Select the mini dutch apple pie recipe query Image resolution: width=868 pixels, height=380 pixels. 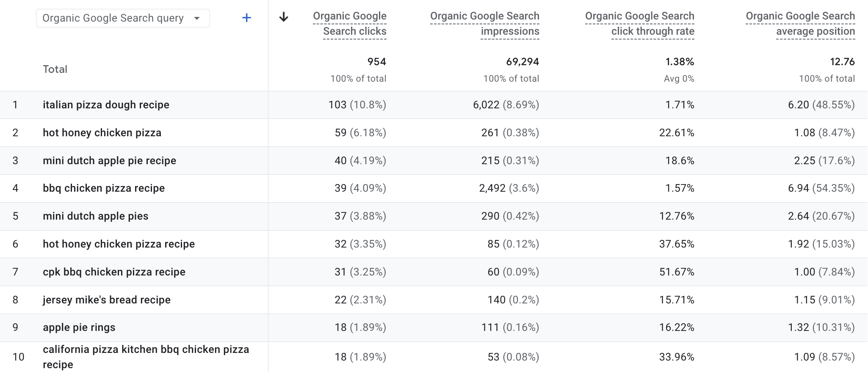pos(109,161)
